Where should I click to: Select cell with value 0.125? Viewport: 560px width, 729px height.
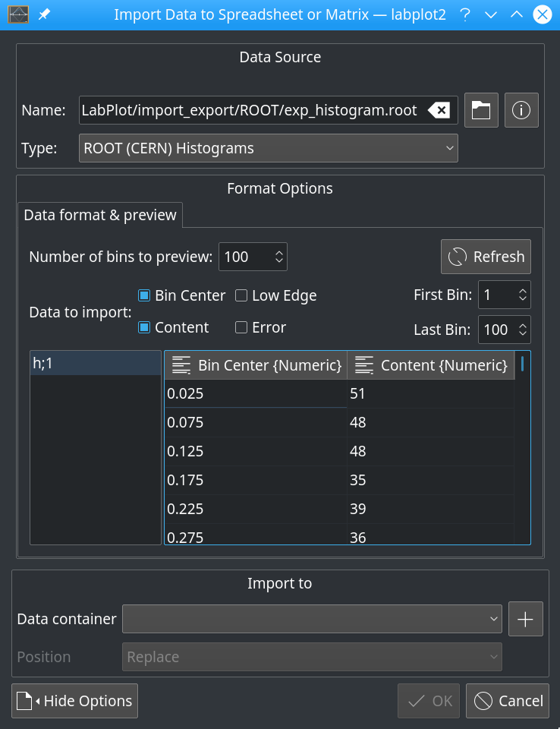pos(256,451)
